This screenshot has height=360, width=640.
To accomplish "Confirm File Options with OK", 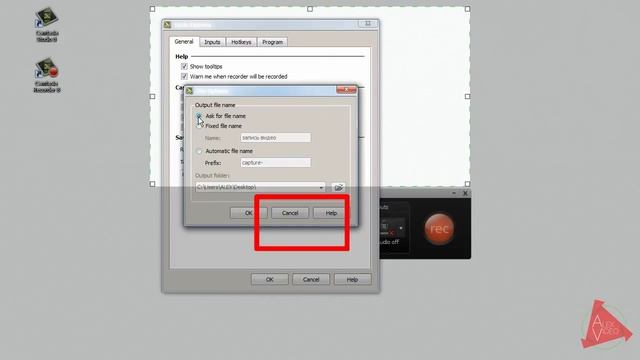I will point(249,213).
